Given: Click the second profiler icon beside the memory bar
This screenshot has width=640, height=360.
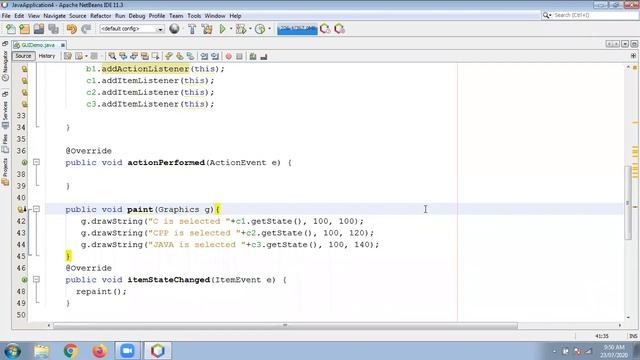Looking at the screenshot, I should pos(340,29).
